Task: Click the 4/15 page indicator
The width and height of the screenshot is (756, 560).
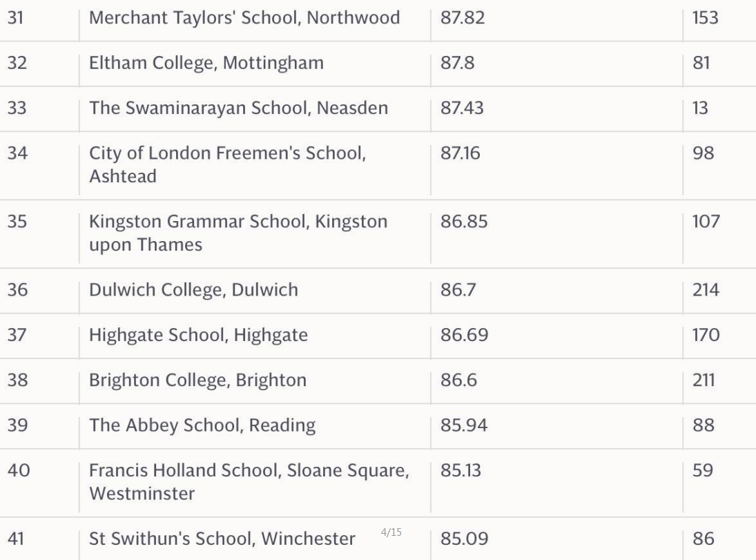Action: coord(391,532)
